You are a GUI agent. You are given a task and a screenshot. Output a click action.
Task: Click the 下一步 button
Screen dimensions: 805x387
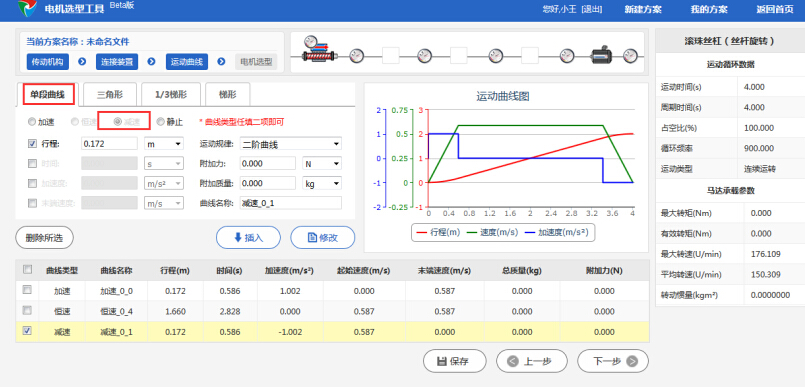pyautogui.click(x=613, y=361)
